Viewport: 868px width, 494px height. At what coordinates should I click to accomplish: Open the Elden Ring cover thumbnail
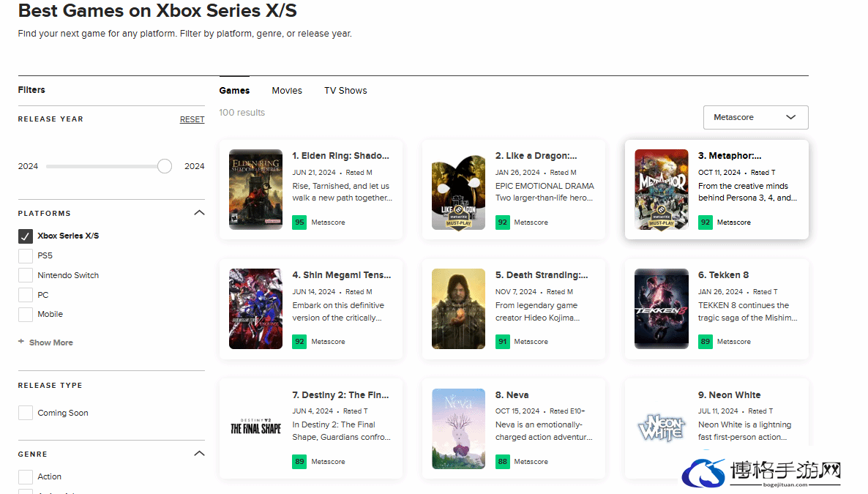[255, 190]
